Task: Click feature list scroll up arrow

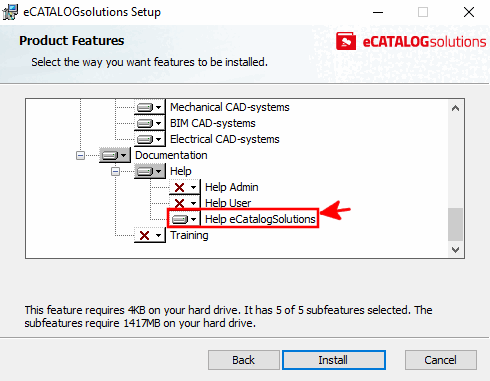Action: point(455,108)
